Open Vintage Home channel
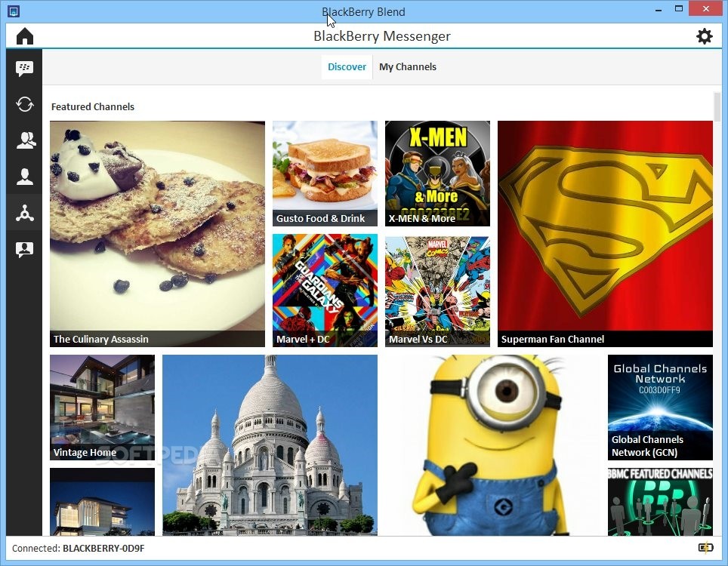 point(102,408)
